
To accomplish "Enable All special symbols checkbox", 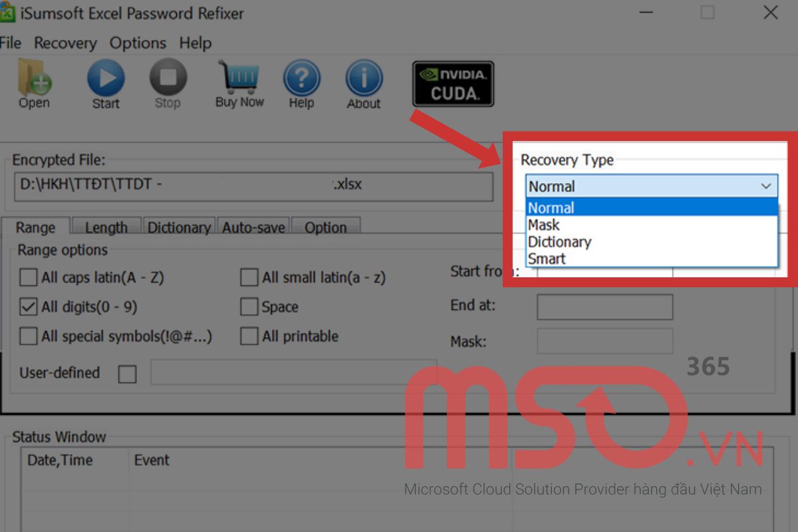I will pyautogui.click(x=29, y=336).
